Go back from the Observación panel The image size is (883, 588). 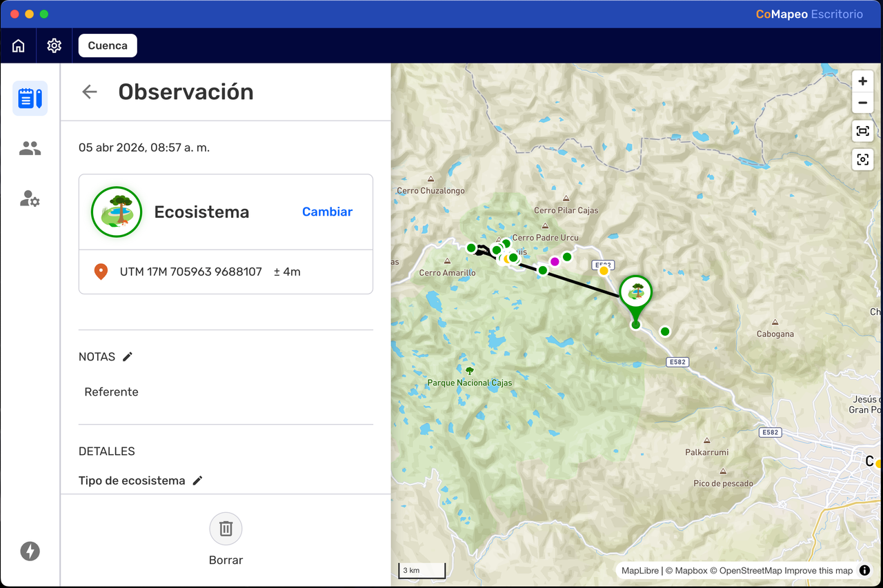(90, 92)
